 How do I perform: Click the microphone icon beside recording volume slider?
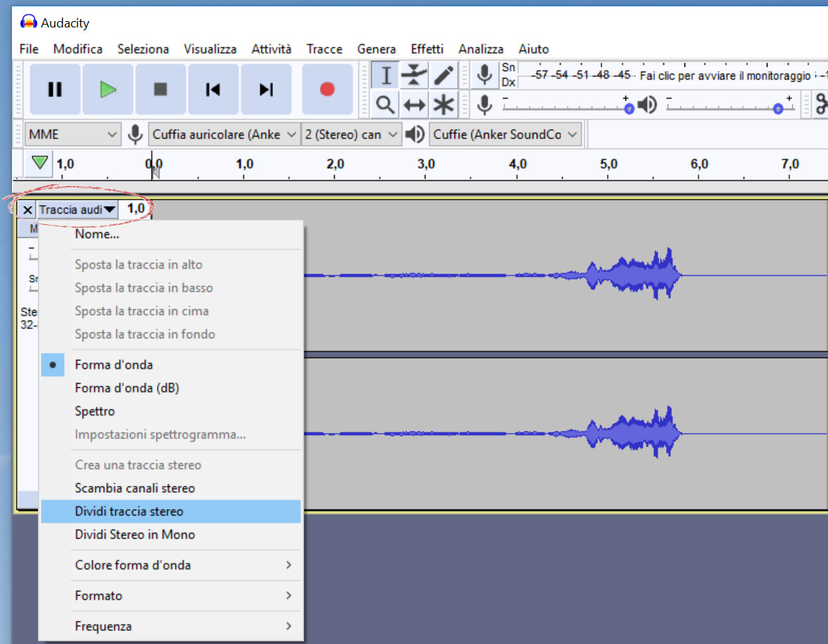pyautogui.click(x=484, y=104)
